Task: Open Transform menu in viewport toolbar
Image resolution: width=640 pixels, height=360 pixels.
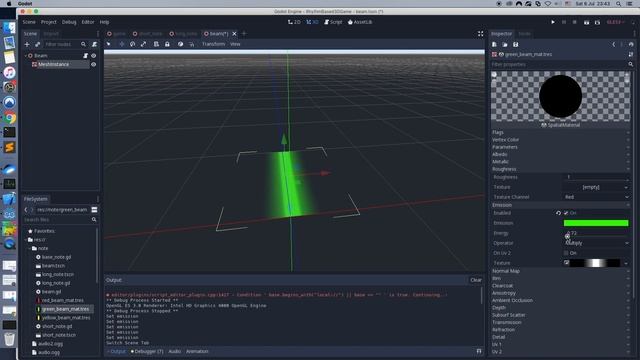Action: tap(213, 44)
